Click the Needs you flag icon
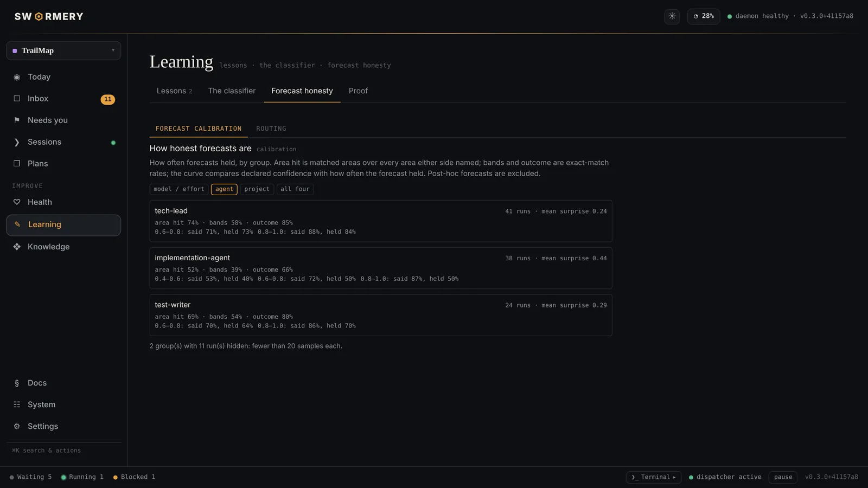This screenshot has height=488, width=868. (17, 120)
